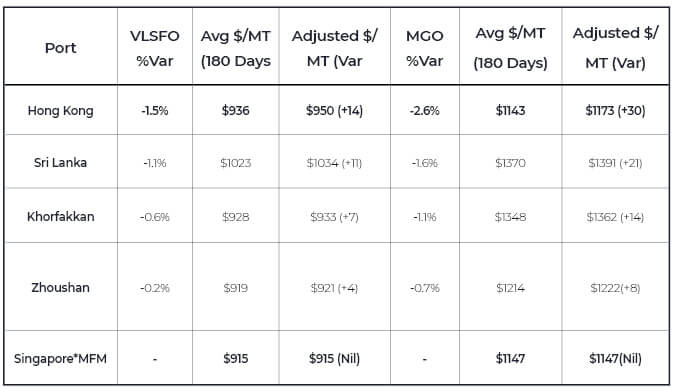Click the Sri Lanka row label

[x=61, y=162]
